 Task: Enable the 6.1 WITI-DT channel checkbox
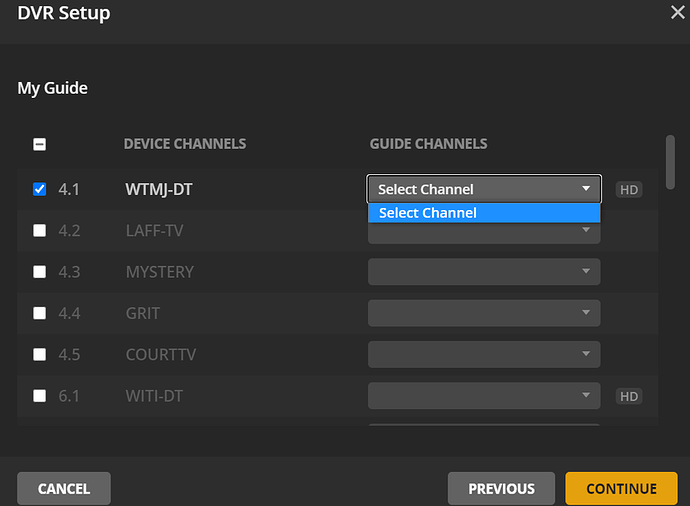tap(40, 395)
